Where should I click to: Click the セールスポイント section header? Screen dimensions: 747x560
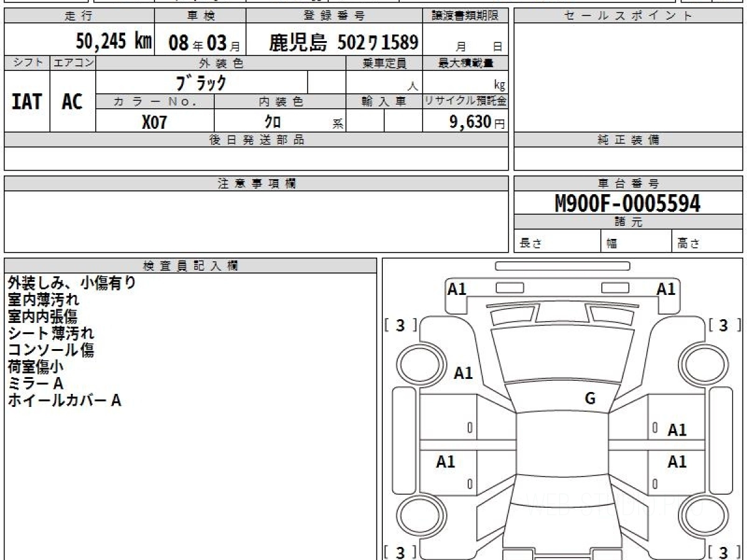627,16
